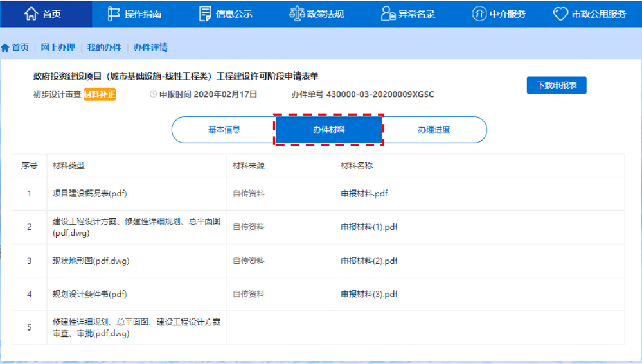Screen dimensions: 642x364
Task: Click 自传资料 in the 规划设计条件书 row
Action: click(x=249, y=294)
